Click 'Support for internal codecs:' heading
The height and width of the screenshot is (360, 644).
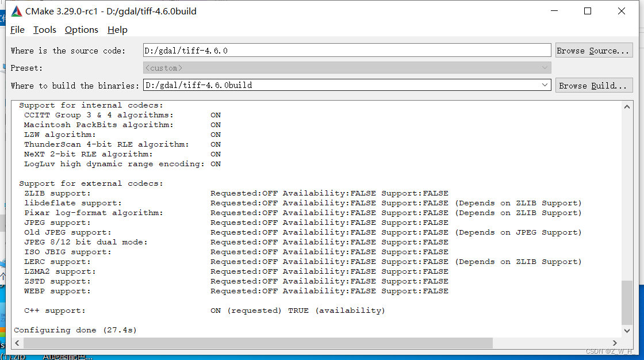(91, 105)
